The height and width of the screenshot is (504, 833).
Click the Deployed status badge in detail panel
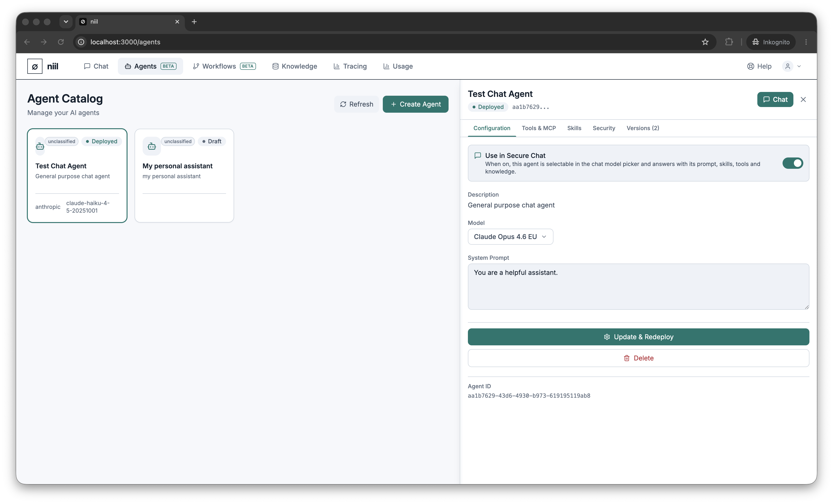(488, 107)
